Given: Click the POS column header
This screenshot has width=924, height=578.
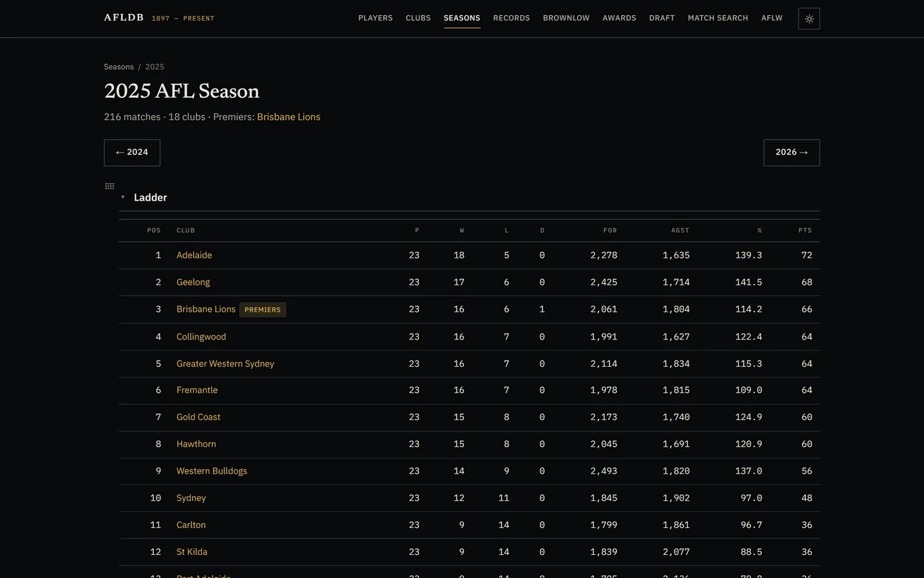Looking at the screenshot, I should click(154, 231).
